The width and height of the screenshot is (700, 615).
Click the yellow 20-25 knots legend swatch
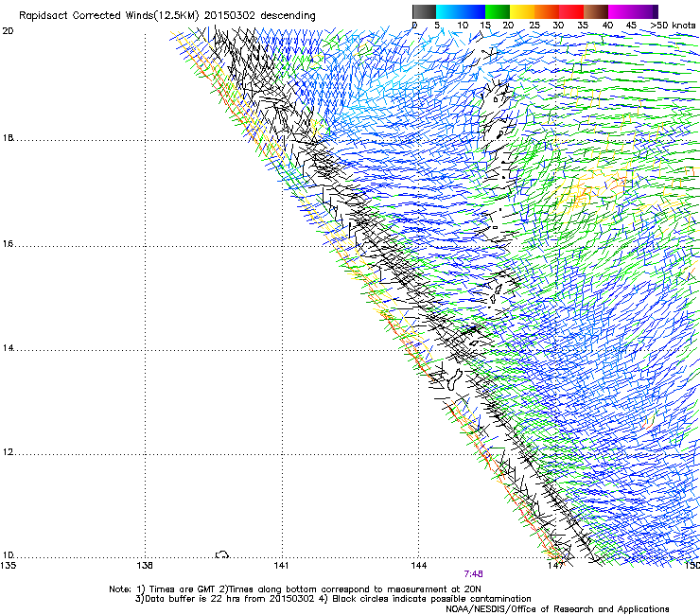point(522,11)
